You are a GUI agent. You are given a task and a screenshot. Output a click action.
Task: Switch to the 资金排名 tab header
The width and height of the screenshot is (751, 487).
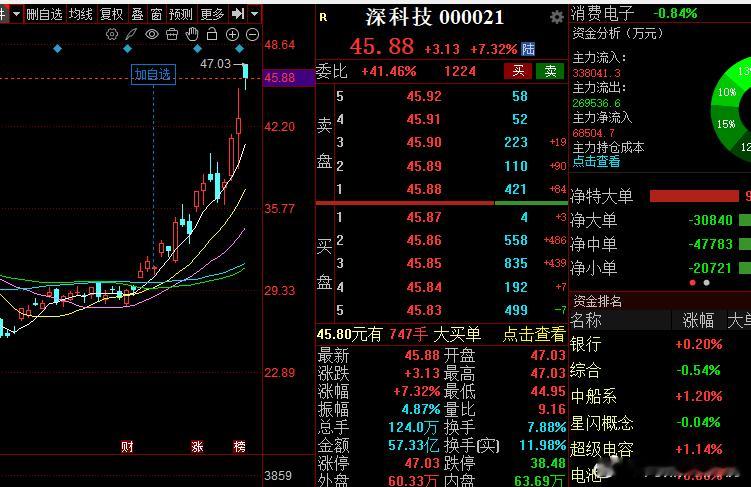597,301
